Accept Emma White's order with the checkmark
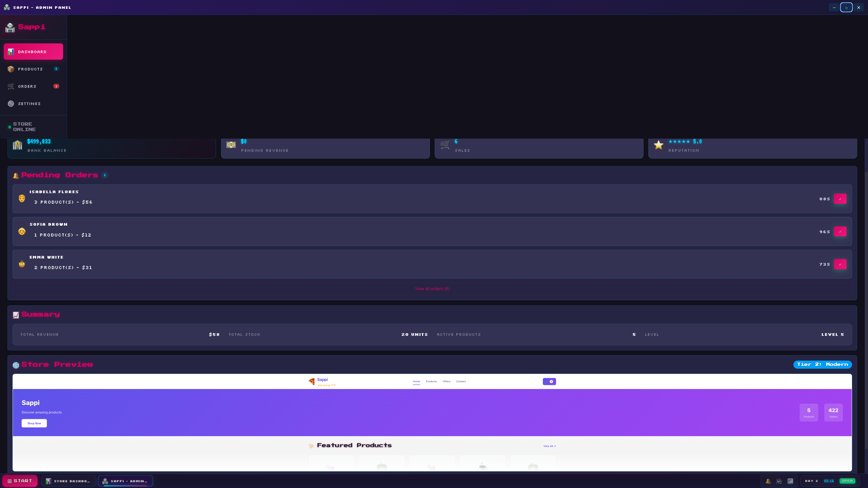Screen dimensions: 868x488 click(840, 264)
